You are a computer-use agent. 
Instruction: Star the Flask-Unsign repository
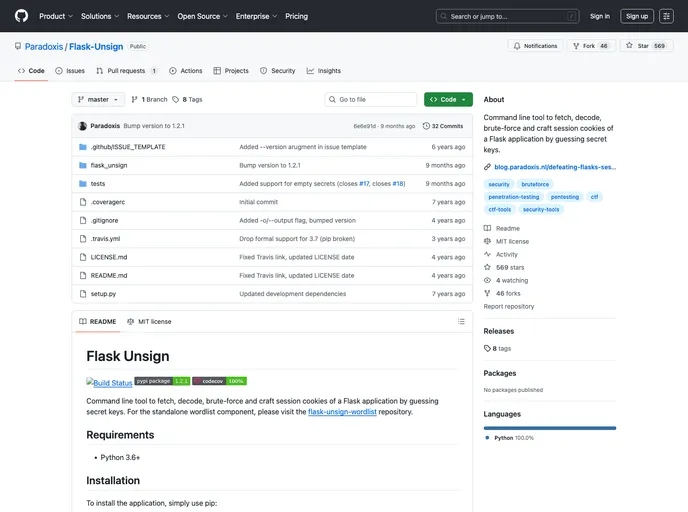(x=647, y=46)
